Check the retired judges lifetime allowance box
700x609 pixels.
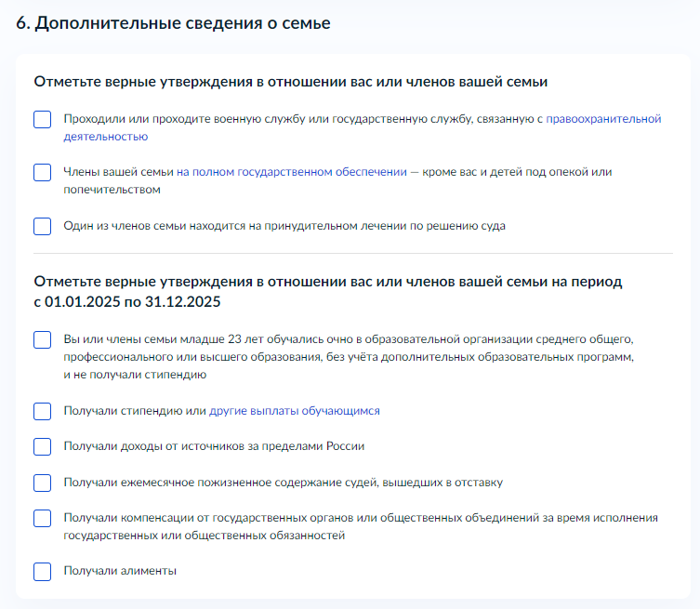click(42, 483)
